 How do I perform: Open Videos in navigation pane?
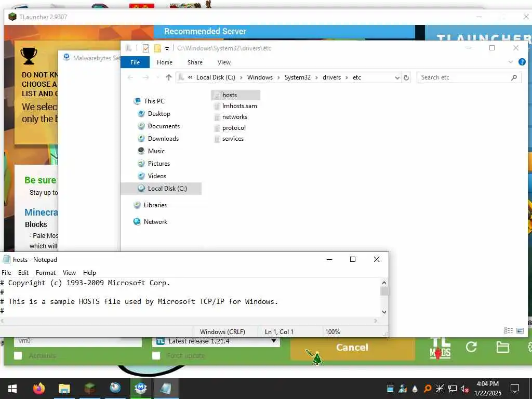click(x=157, y=176)
